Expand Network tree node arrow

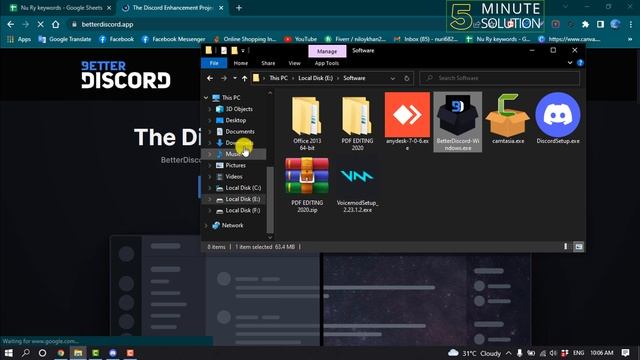point(206,225)
